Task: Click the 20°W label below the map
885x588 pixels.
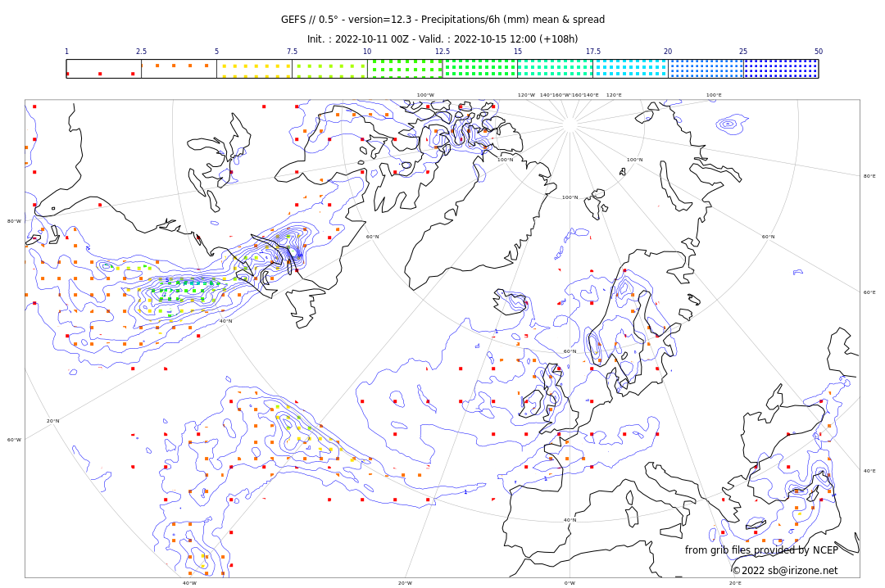Action: (x=406, y=583)
